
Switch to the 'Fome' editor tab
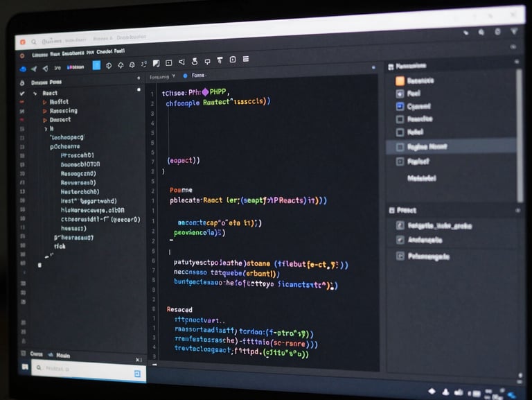198,76
